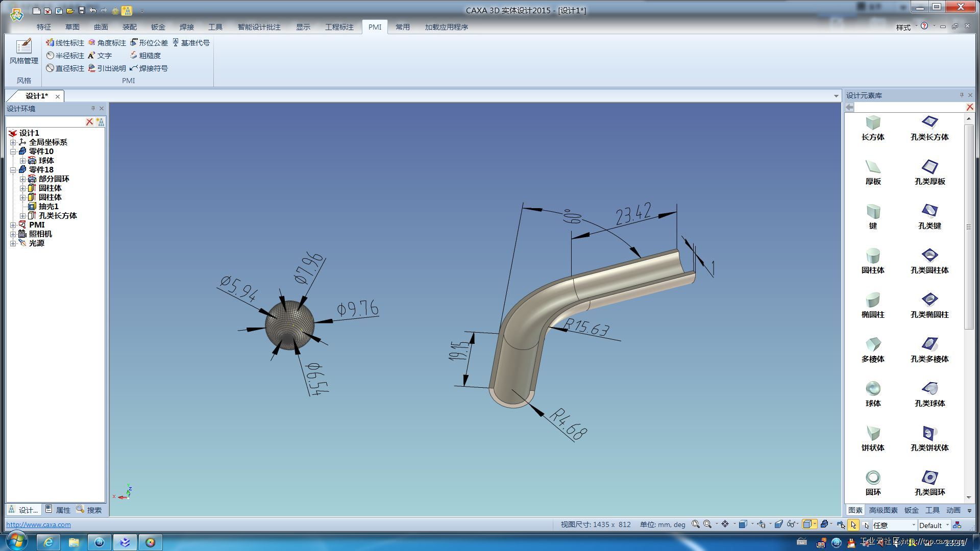Select the 文字 text annotation tool
Image resolution: width=980 pixels, height=551 pixels.
pyautogui.click(x=100, y=56)
